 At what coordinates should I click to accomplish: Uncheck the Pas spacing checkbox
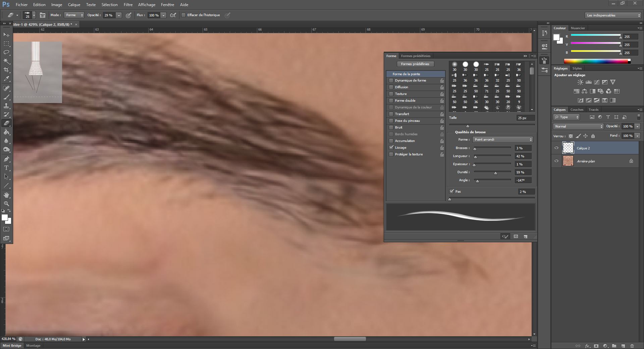[x=452, y=192]
